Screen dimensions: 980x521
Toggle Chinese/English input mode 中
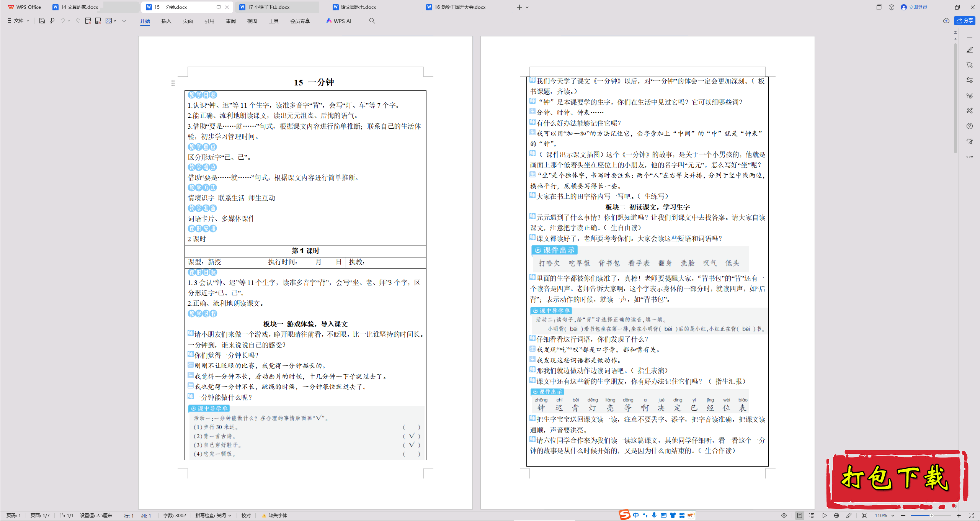click(x=636, y=515)
